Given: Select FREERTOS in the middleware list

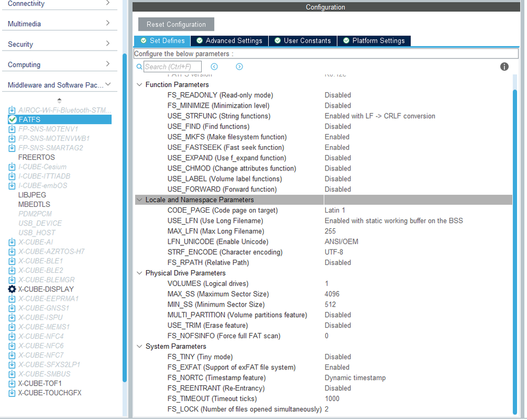Looking at the screenshot, I should coord(36,157).
